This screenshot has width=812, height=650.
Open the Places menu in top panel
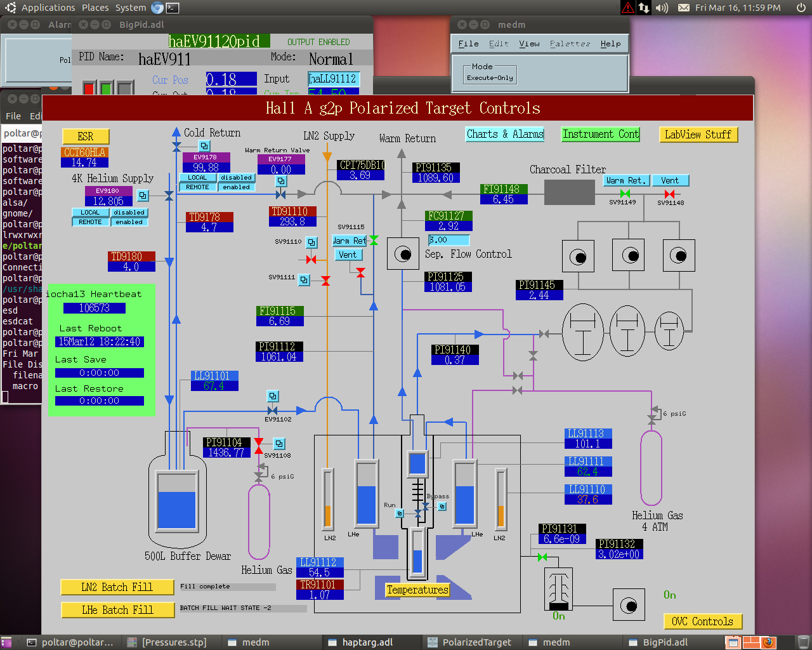95,8
